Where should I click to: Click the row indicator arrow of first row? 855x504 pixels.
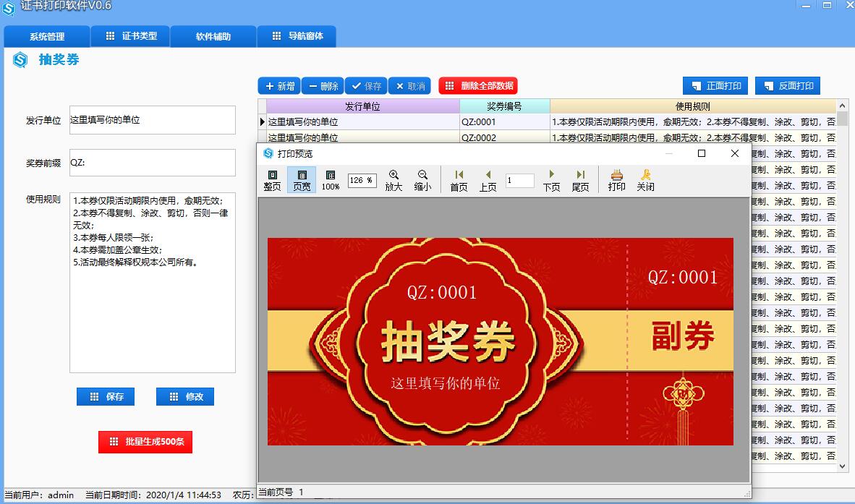point(263,122)
